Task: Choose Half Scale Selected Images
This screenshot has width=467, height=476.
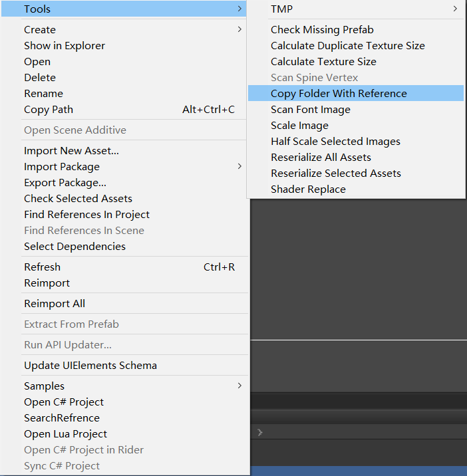Action: coord(335,142)
